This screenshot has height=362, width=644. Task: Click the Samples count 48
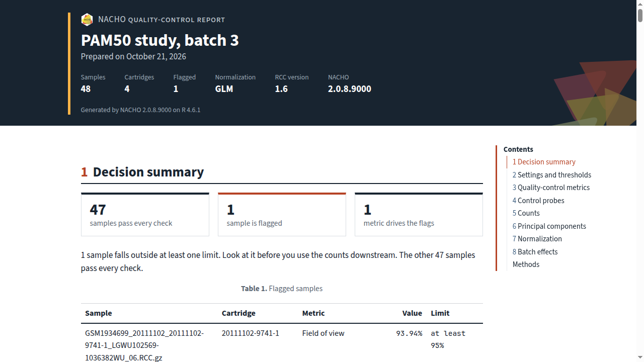(86, 89)
